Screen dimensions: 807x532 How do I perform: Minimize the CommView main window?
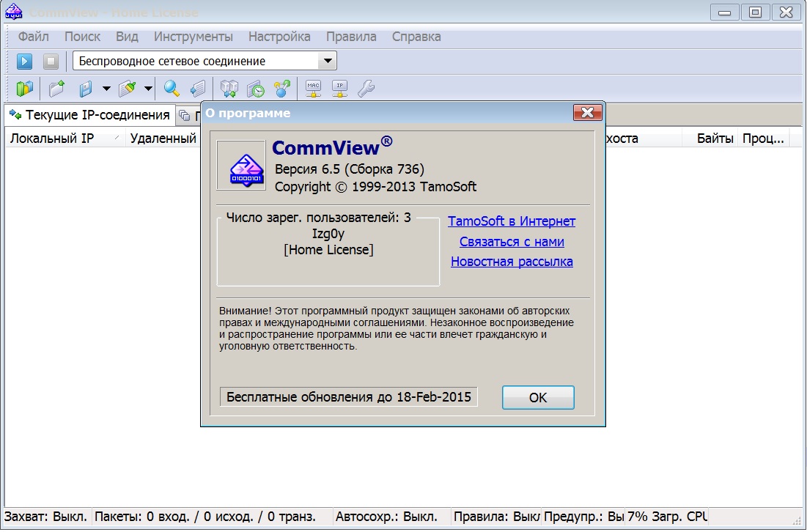725,12
